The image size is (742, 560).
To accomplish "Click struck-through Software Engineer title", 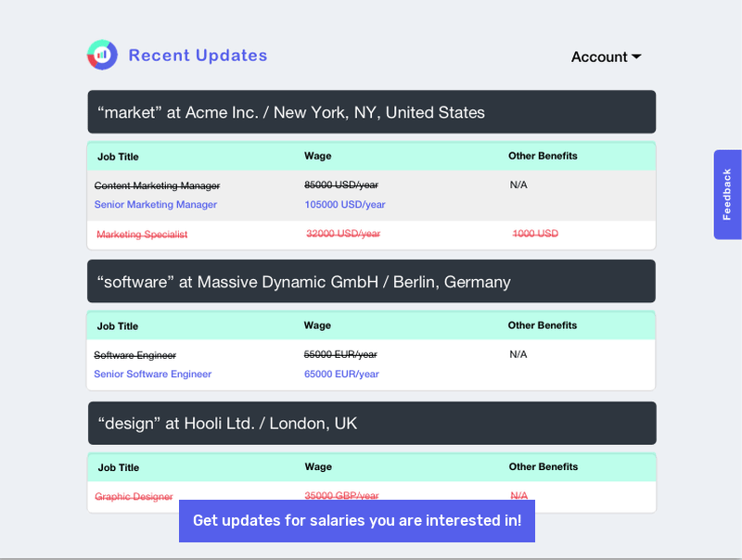I will [134, 355].
